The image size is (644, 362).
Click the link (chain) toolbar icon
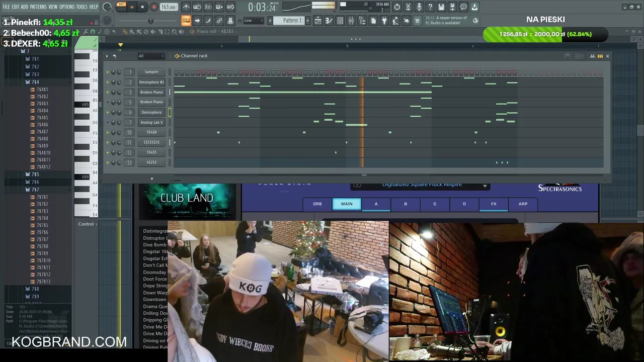(x=219, y=21)
